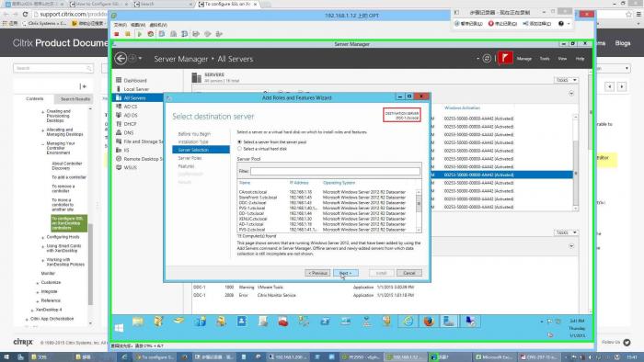This screenshot has height=362, width=644.
Task: Click the Chrome reload button
Action: 25,14
